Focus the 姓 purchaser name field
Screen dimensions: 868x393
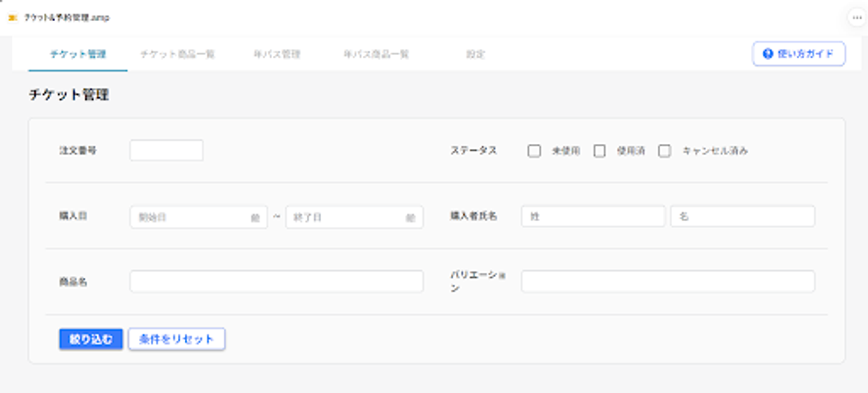click(x=593, y=216)
